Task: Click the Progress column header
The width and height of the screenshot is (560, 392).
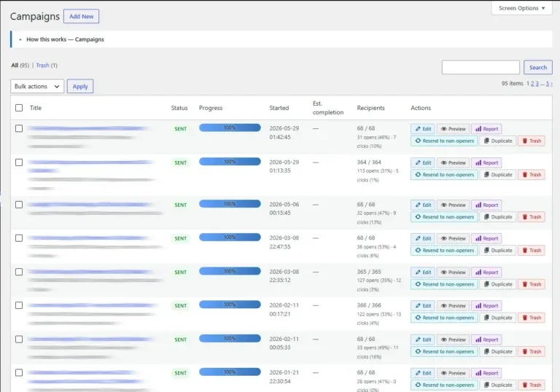Action: (x=211, y=108)
